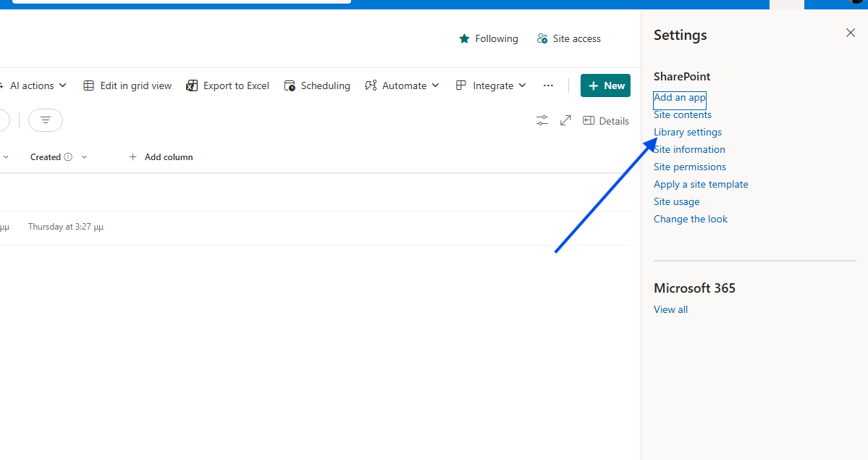The height and width of the screenshot is (460, 868).
Task: Click Add column header
Action: 161,157
